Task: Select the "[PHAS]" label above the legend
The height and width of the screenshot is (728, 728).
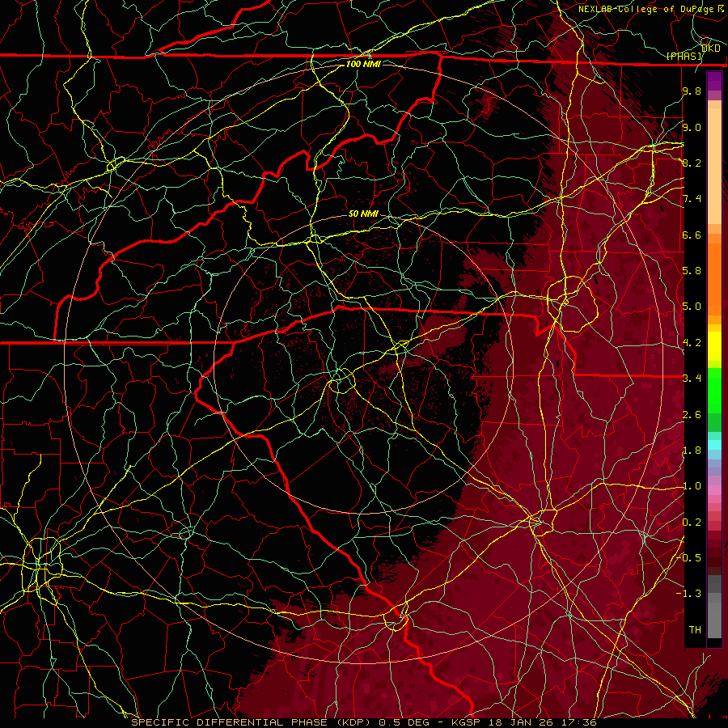Action: tap(684, 56)
